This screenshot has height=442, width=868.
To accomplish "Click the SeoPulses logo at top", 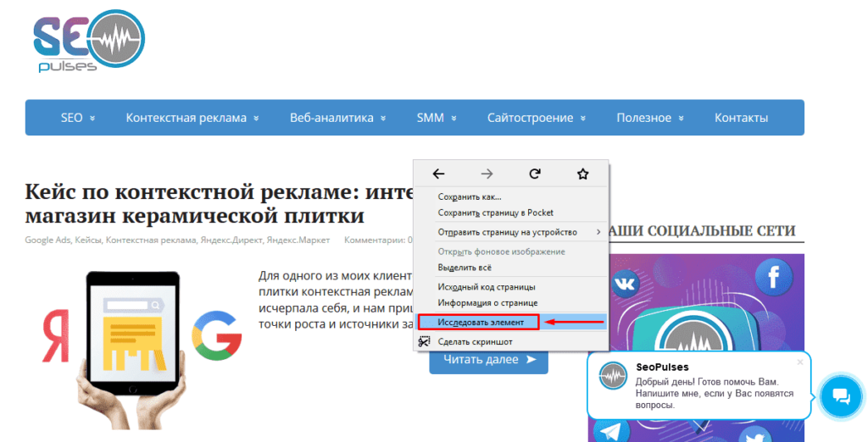I will 89,41.
